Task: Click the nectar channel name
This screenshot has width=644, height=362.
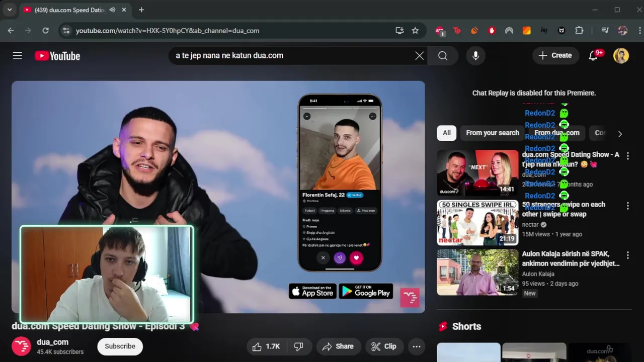Action: [x=530, y=225]
